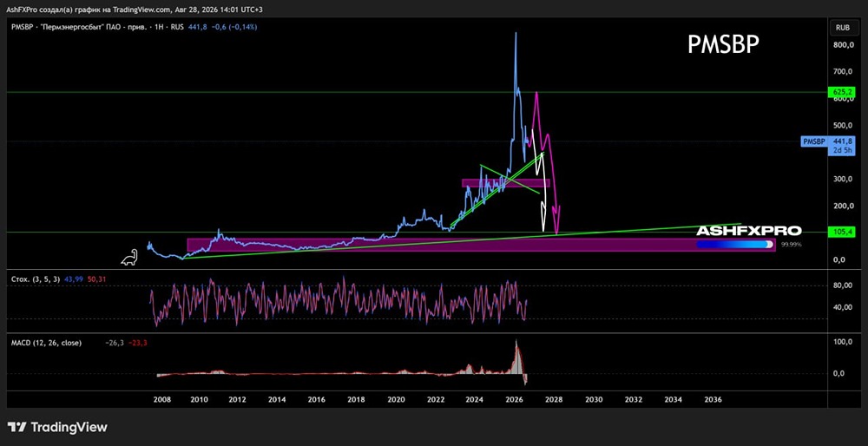
Task: Click the ASHFXPRO watermark logo
Action: (x=748, y=232)
